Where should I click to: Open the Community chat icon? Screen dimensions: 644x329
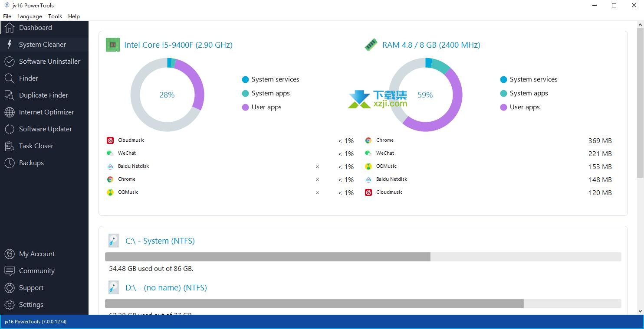tap(10, 271)
